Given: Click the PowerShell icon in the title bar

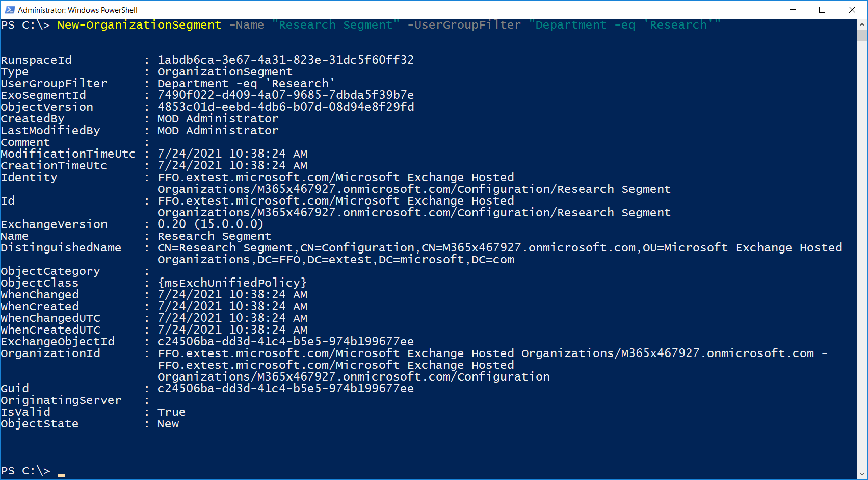Looking at the screenshot, I should click(10, 10).
